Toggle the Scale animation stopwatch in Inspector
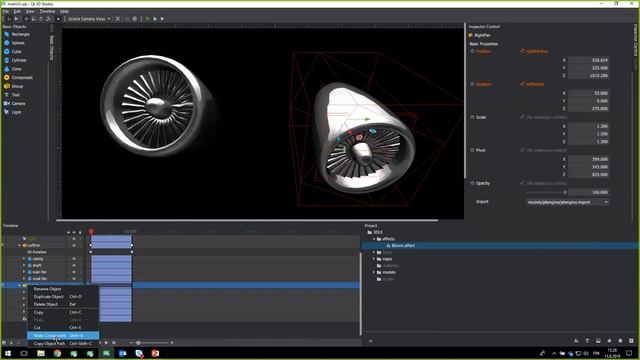This screenshot has height=360, width=640. 472,117
